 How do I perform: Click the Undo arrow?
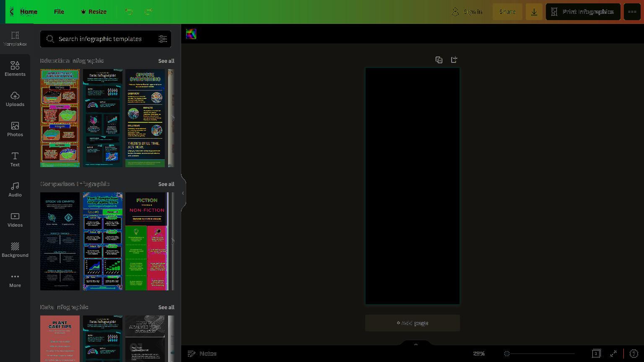click(x=129, y=12)
